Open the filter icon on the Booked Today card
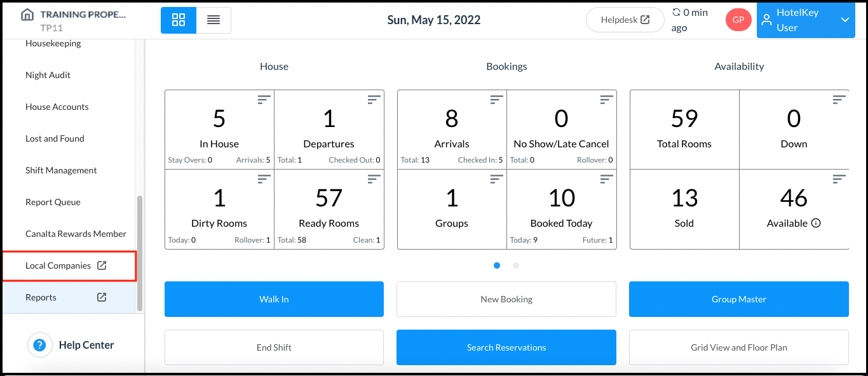This screenshot has height=376, width=868. 606,178
